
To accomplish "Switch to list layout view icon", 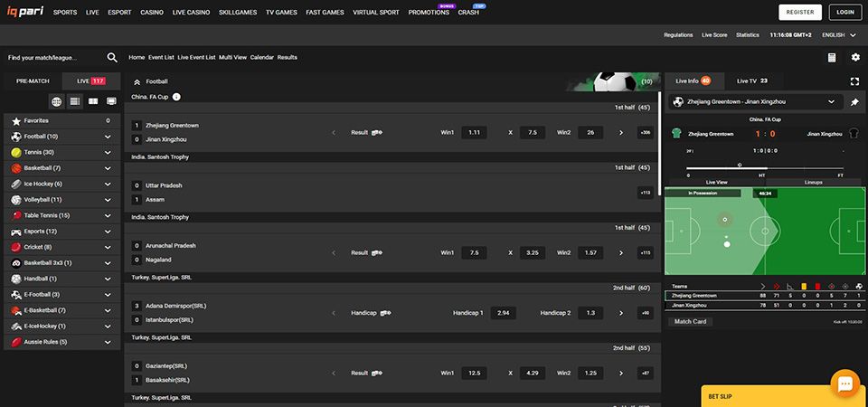I will [75, 101].
